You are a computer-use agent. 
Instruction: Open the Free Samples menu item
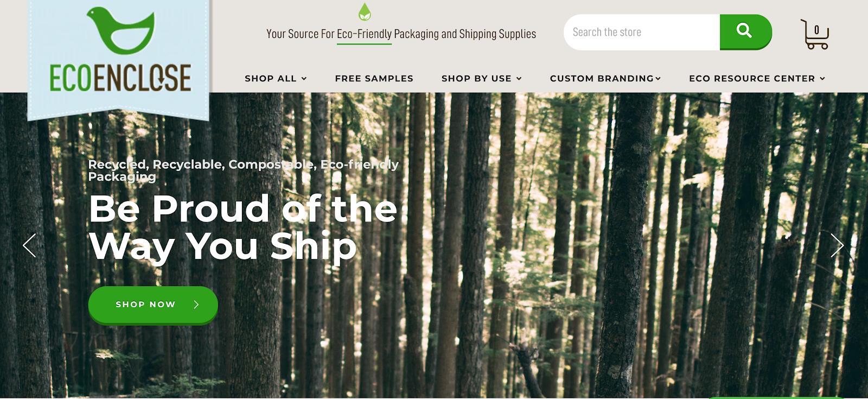coord(374,79)
